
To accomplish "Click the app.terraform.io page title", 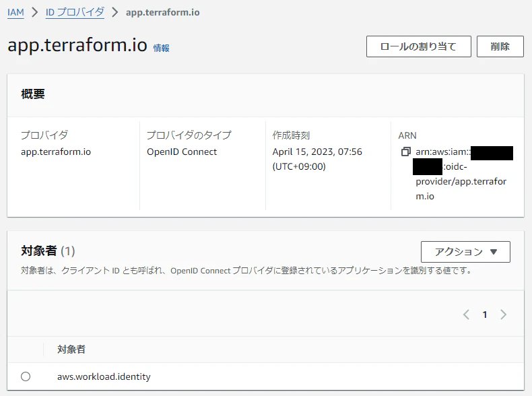I will point(77,45).
